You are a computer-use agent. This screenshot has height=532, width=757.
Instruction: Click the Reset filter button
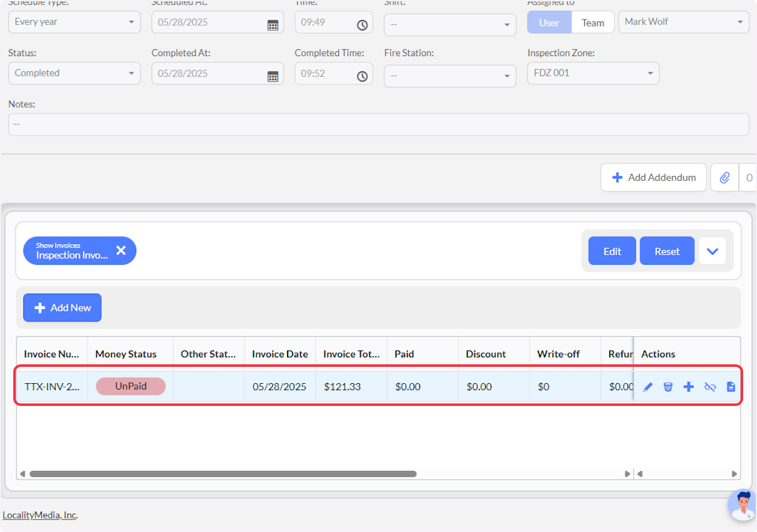(x=667, y=251)
